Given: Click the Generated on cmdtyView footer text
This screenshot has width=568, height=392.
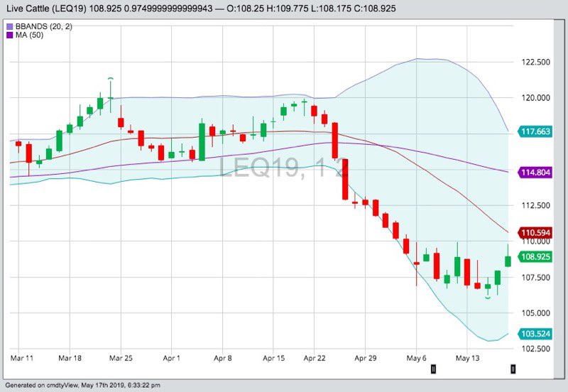Looking at the screenshot, I should [82, 385].
